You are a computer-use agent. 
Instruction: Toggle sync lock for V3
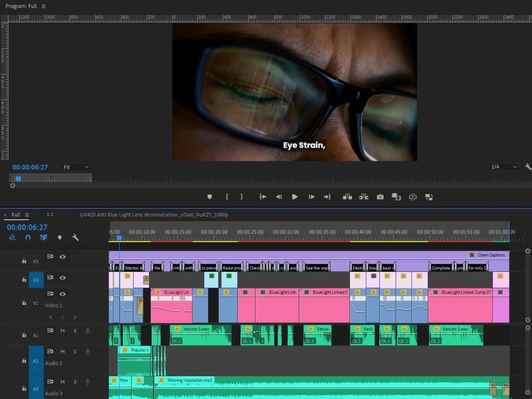pos(50,256)
